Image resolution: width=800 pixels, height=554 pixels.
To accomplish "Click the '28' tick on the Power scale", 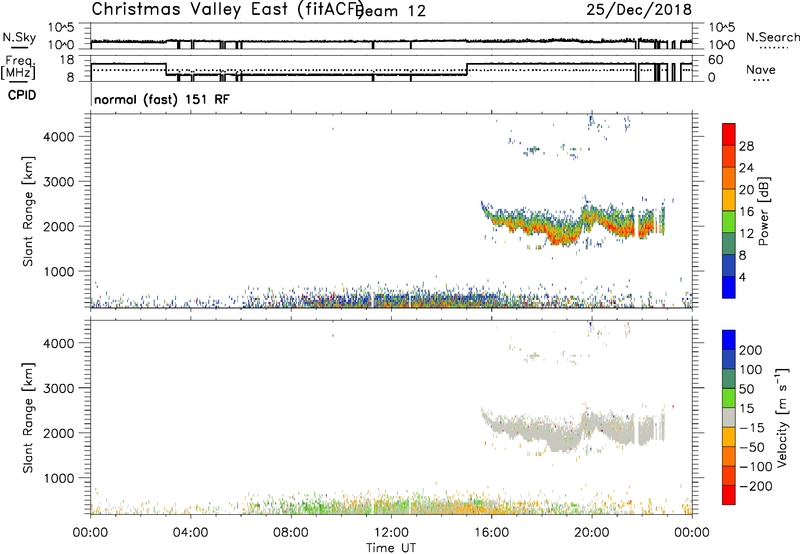I will 746,146.
